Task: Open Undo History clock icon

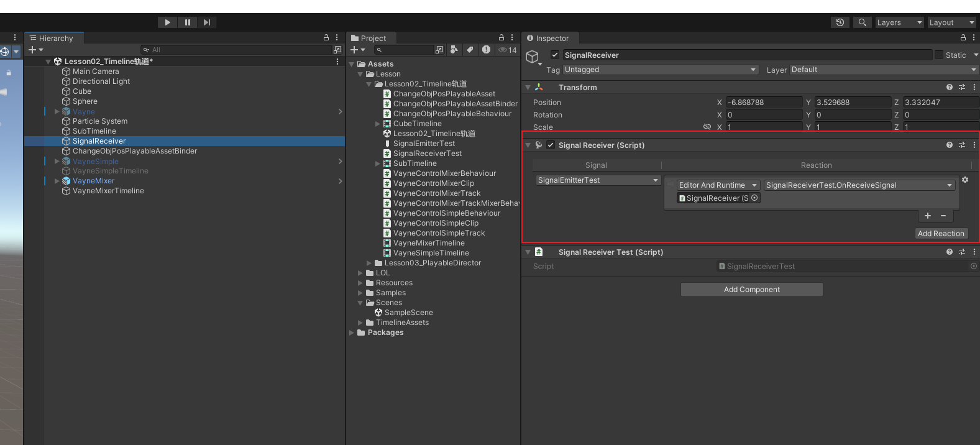Action: pyautogui.click(x=840, y=22)
